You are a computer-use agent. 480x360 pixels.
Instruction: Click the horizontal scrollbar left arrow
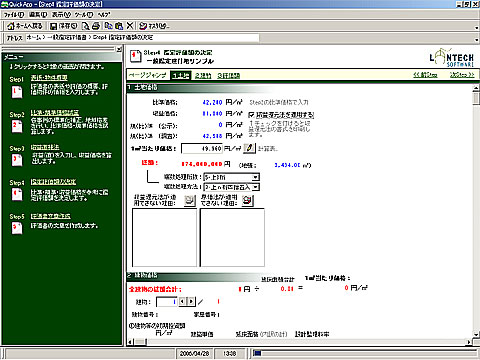(x=130, y=342)
